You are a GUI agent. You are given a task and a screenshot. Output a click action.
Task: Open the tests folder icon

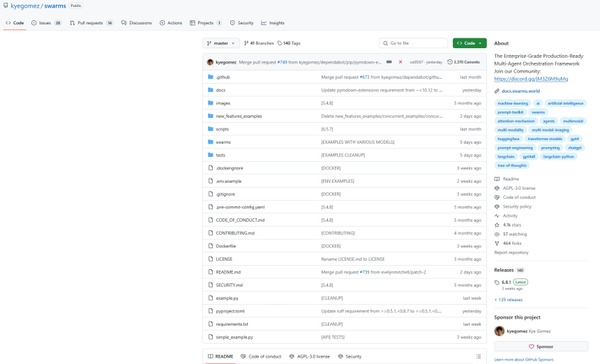[211, 155]
